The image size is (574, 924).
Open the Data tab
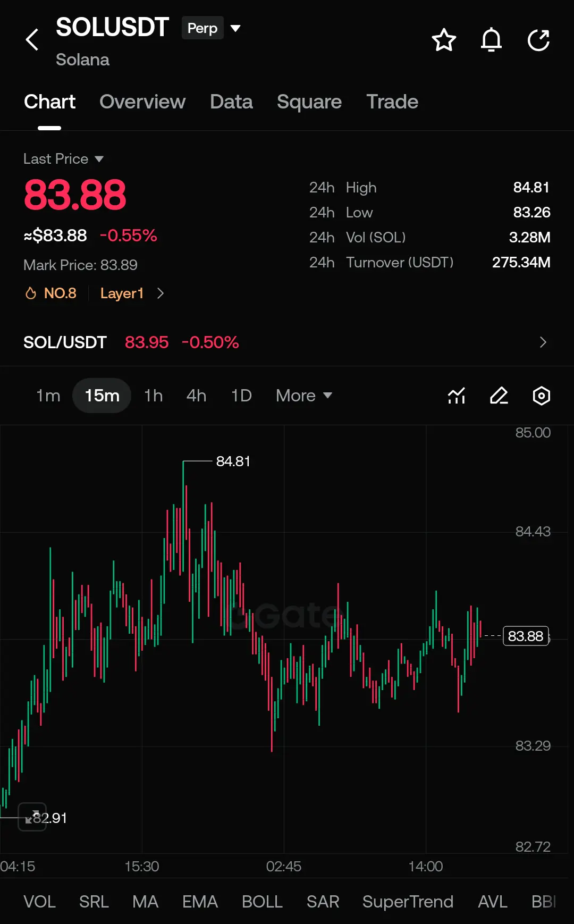click(231, 102)
